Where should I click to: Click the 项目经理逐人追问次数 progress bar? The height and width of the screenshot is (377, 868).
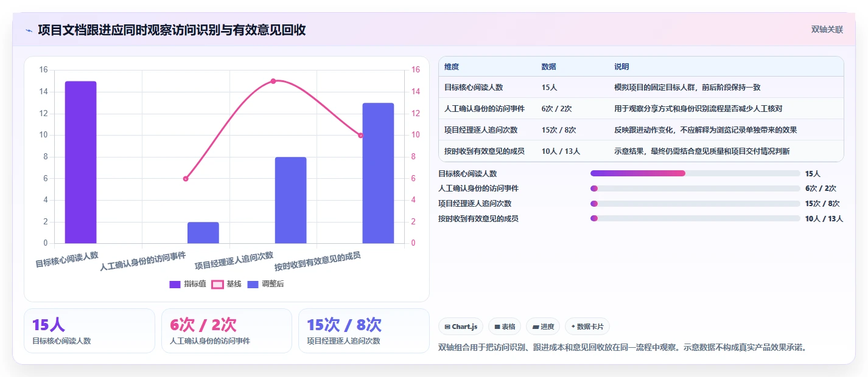(x=695, y=203)
